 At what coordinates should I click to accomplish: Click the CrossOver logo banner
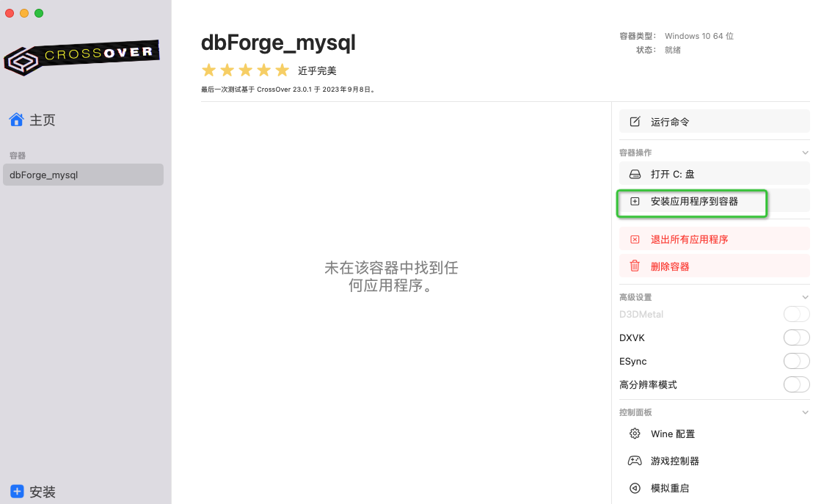pyautogui.click(x=82, y=57)
